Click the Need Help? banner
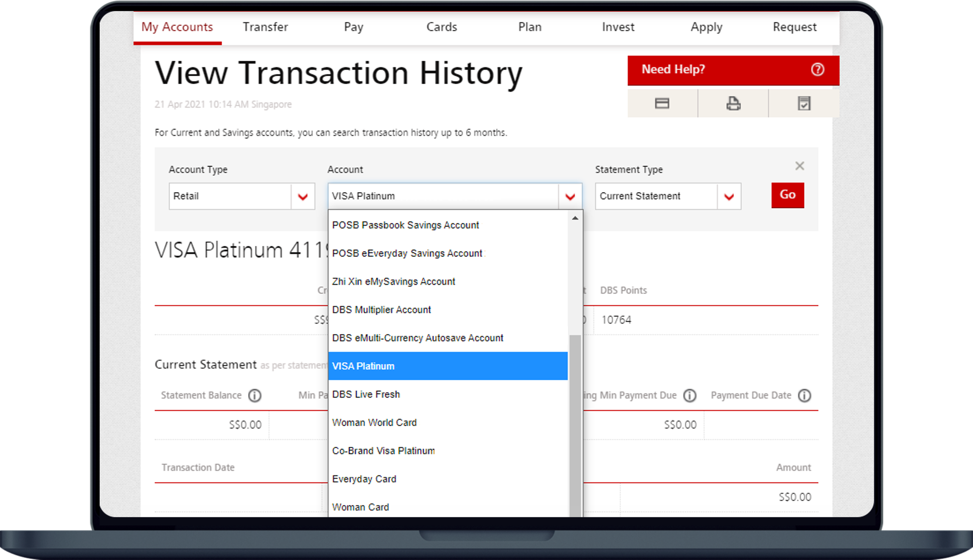 (x=733, y=70)
